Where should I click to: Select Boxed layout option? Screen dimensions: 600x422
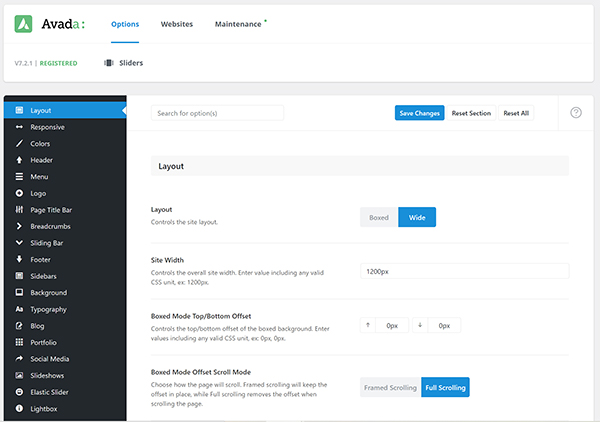point(379,217)
